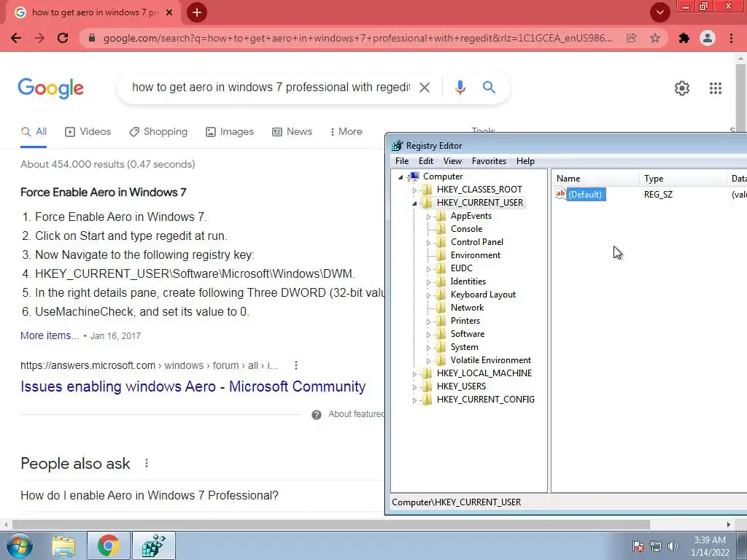Open the Windows Start orb
Image resolution: width=747 pixels, height=560 pixels.
click(x=18, y=545)
